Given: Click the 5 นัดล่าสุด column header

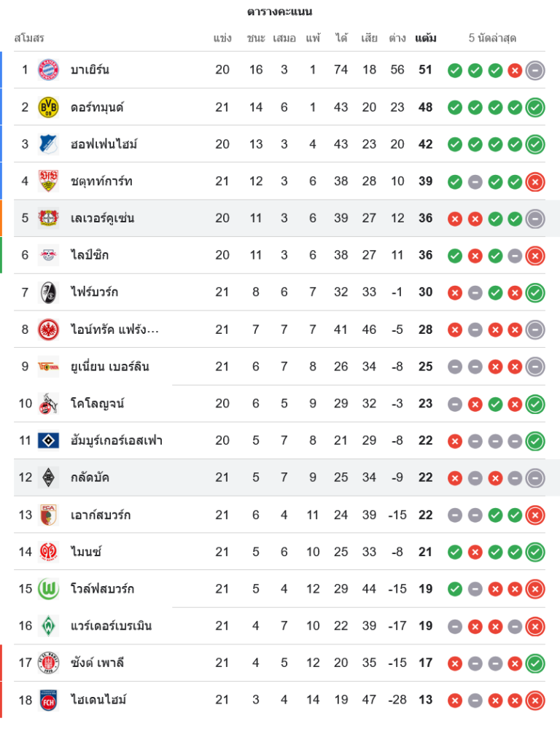Looking at the screenshot, I should 492,38.
